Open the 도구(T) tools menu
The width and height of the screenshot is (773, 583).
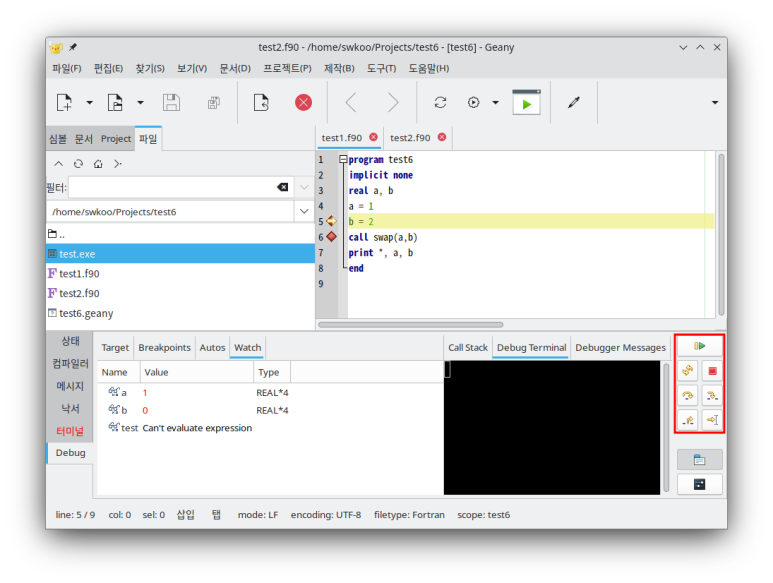381,68
